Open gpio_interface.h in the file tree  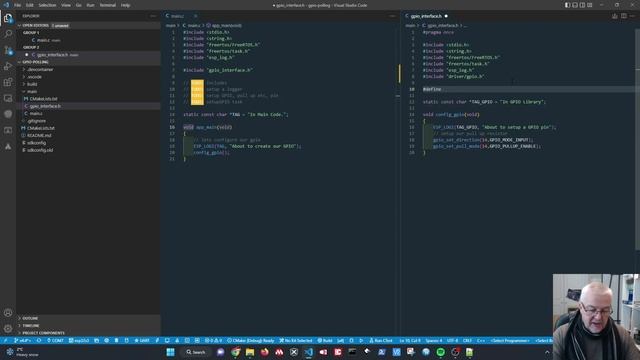tap(45, 106)
